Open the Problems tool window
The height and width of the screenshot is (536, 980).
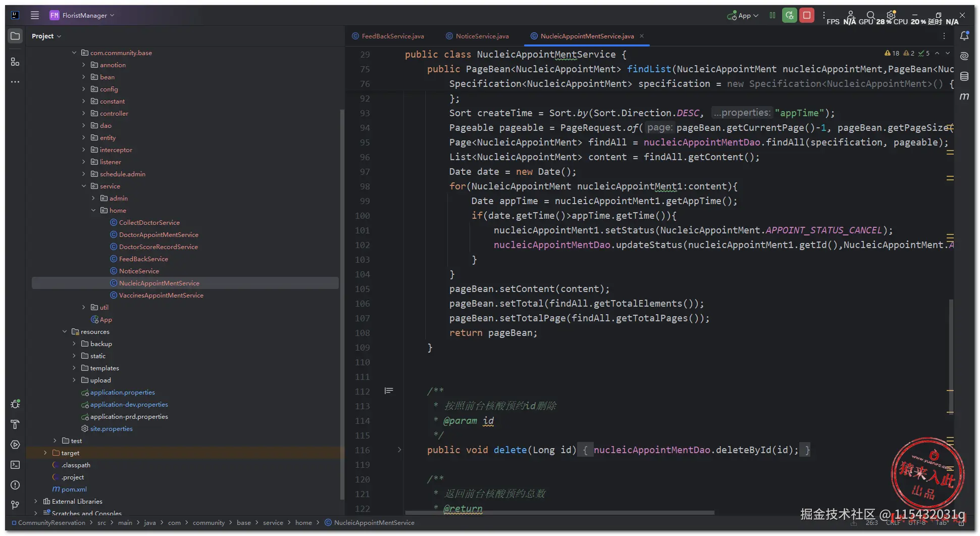tap(15, 485)
